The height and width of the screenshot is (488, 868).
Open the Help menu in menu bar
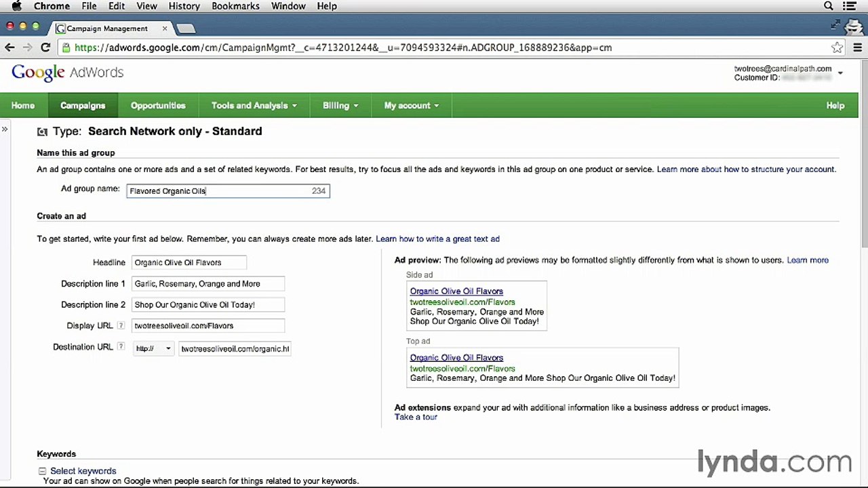[327, 6]
